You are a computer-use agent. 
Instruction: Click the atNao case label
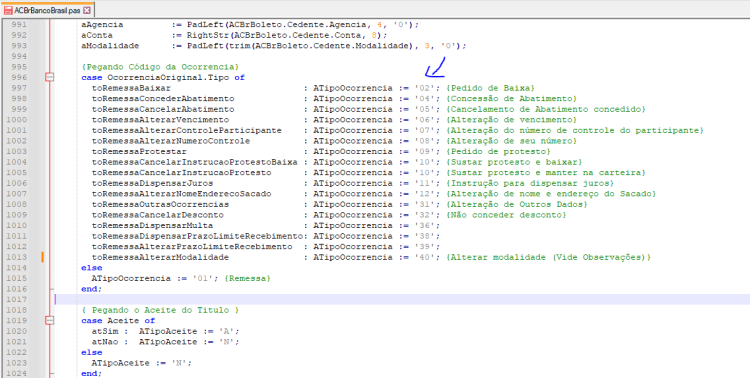[105, 342]
